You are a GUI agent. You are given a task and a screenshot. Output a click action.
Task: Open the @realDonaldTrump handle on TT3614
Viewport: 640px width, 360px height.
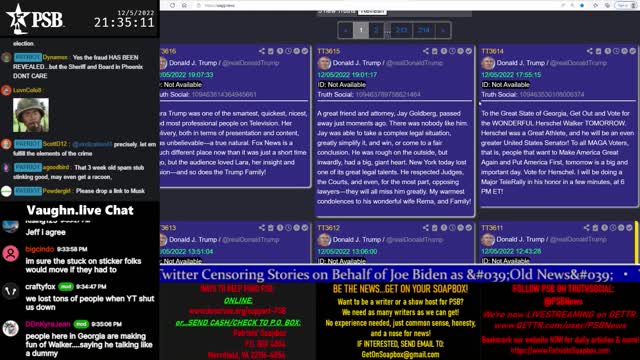pyautogui.click(x=578, y=63)
